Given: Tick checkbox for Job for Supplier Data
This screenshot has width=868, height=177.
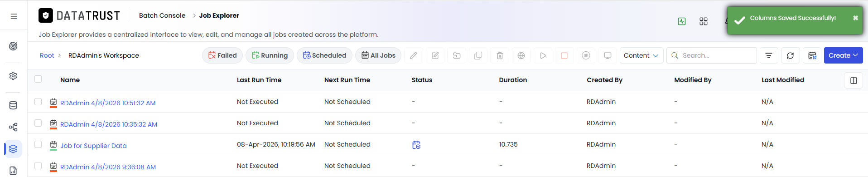Looking at the screenshot, I should click(38, 144).
